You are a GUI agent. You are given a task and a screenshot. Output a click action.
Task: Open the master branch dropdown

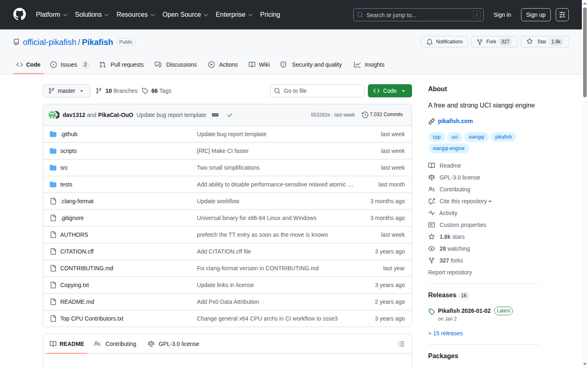pyautogui.click(x=67, y=91)
